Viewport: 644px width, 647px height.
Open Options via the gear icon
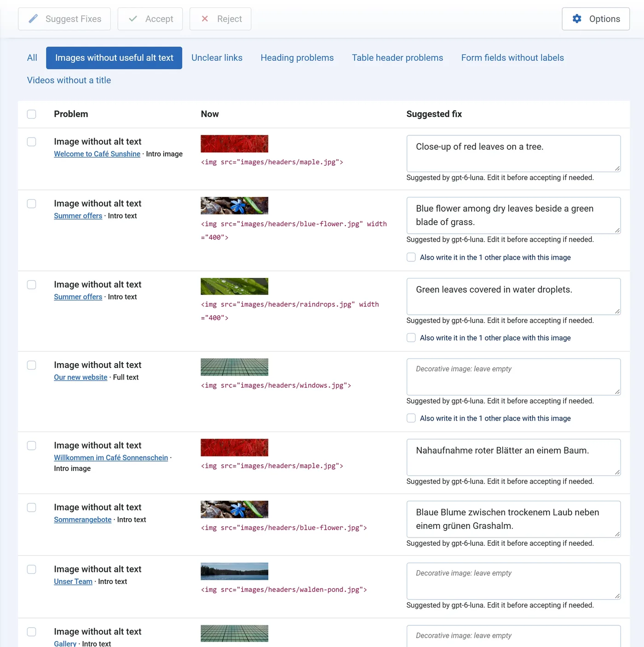pyautogui.click(x=577, y=19)
